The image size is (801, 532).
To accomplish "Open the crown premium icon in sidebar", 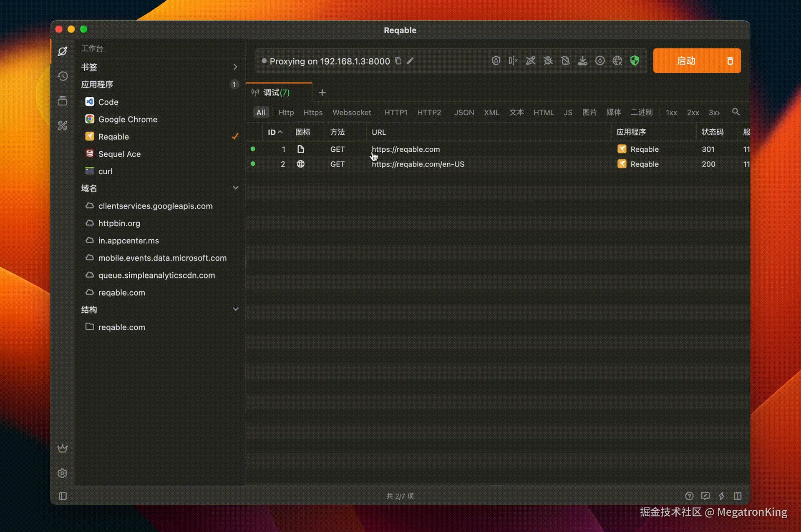I will pyautogui.click(x=63, y=449).
